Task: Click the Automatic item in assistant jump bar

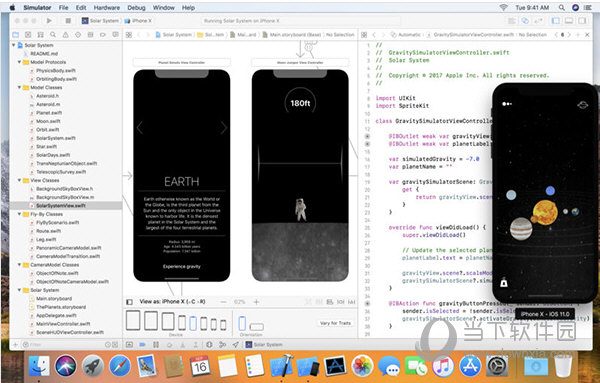Action: [406, 35]
